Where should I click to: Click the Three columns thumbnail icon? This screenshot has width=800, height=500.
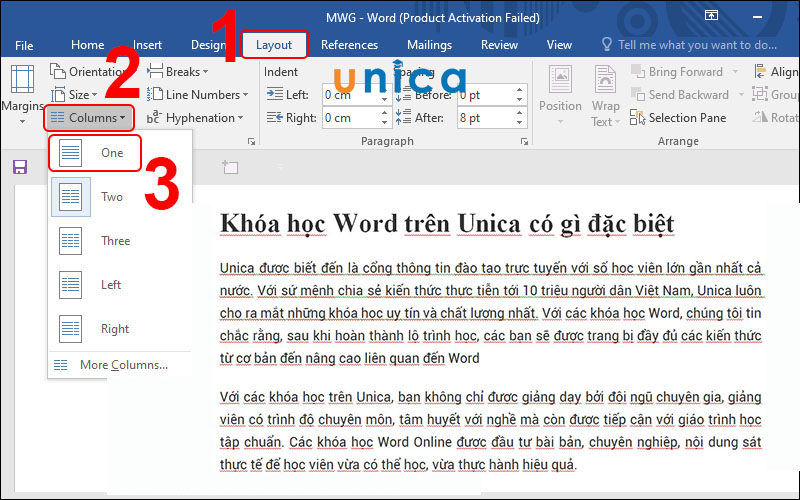click(70, 241)
